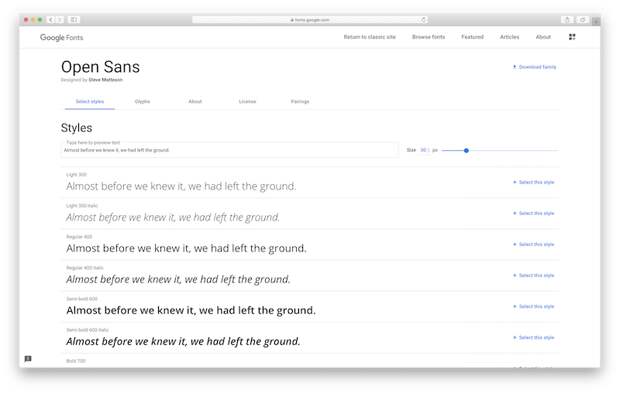The height and width of the screenshot is (393, 620).
Task: Click Download family
Action: pos(534,67)
